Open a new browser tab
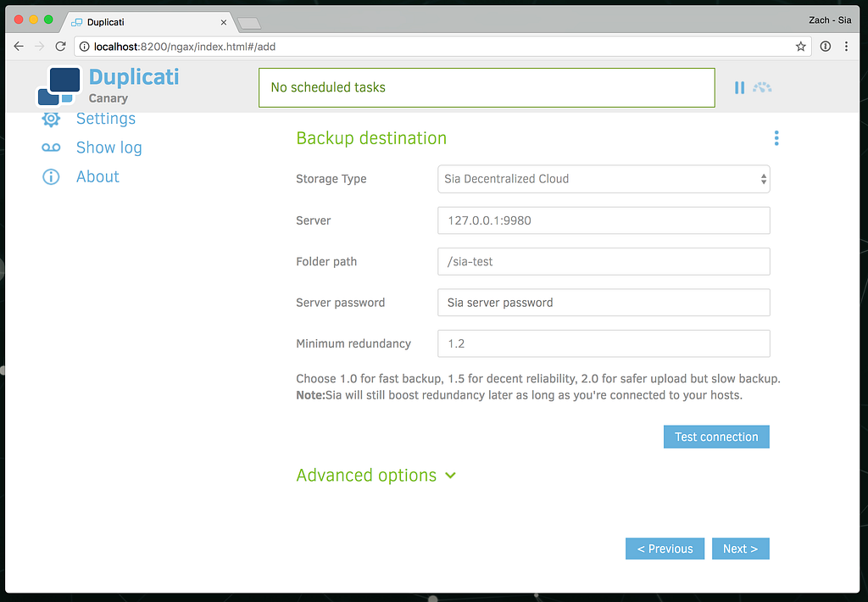 (x=249, y=23)
